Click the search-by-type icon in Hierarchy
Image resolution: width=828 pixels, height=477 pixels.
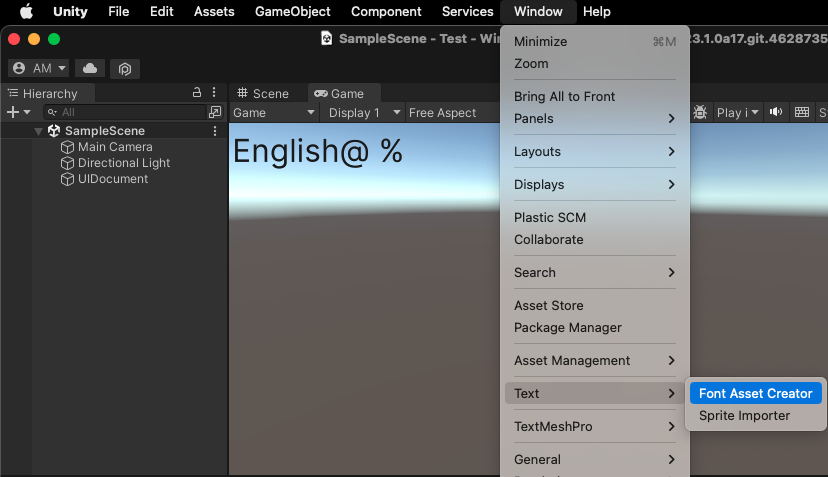(215, 112)
